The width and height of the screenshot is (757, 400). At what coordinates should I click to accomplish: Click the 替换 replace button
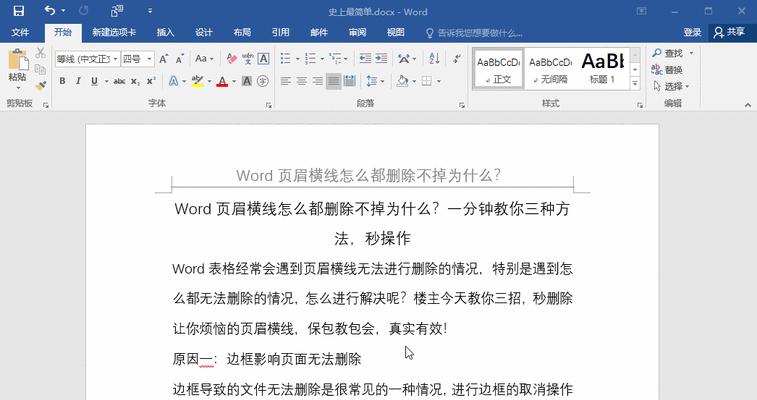(667, 70)
